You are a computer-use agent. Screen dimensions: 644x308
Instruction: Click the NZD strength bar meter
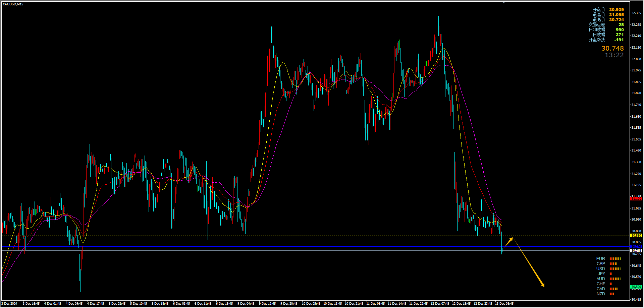click(x=612, y=294)
